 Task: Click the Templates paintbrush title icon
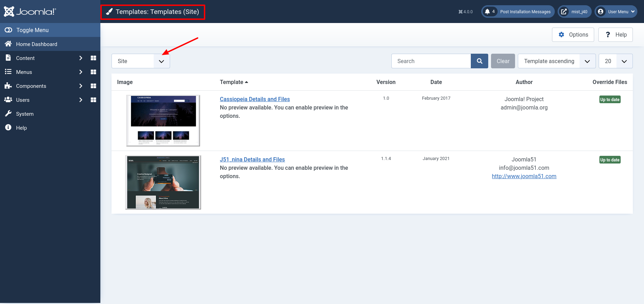tap(109, 12)
